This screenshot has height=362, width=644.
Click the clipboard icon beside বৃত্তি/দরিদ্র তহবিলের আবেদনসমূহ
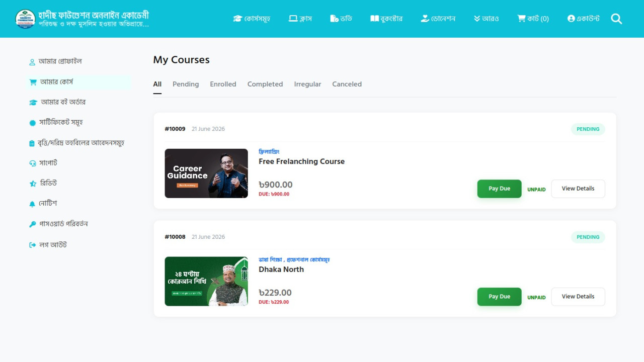click(x=32, y=143)
